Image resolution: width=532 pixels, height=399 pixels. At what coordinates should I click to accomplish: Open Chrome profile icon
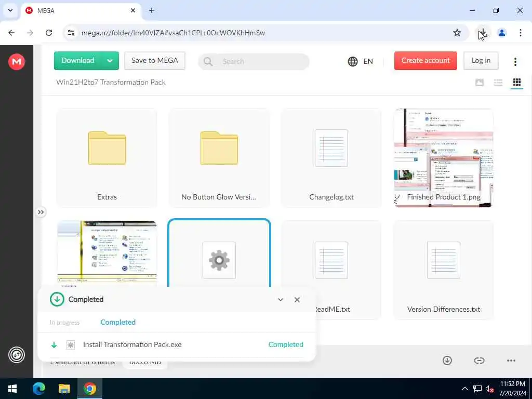pyautogui.click(x=501, y=33)
